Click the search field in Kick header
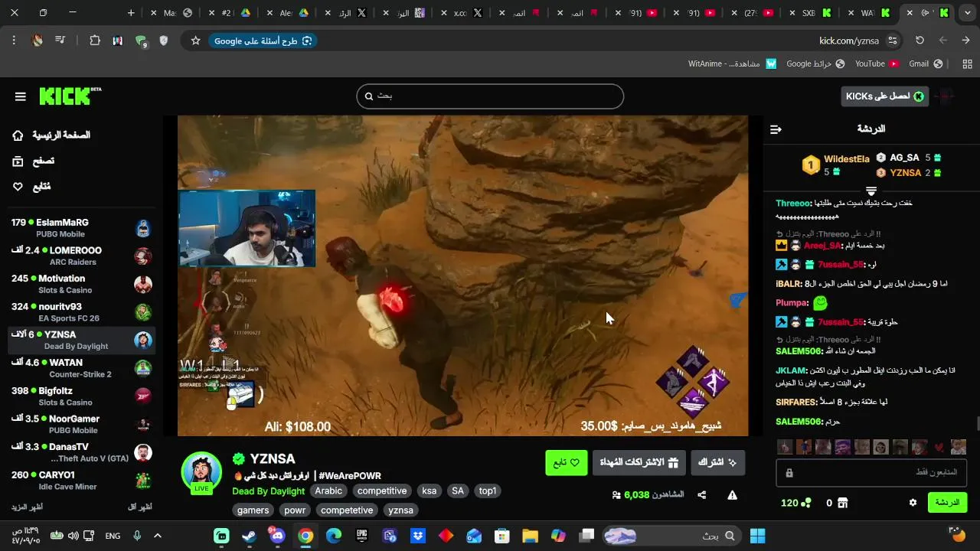Image resolution: width=980 pixels, height=551 pixels. click(490, 96)
